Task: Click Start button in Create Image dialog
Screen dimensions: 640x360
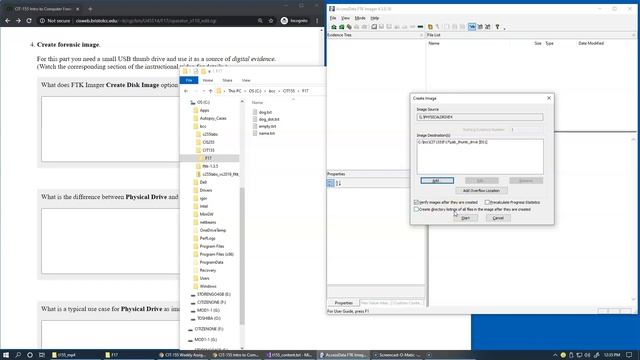Action: point(465,218)
